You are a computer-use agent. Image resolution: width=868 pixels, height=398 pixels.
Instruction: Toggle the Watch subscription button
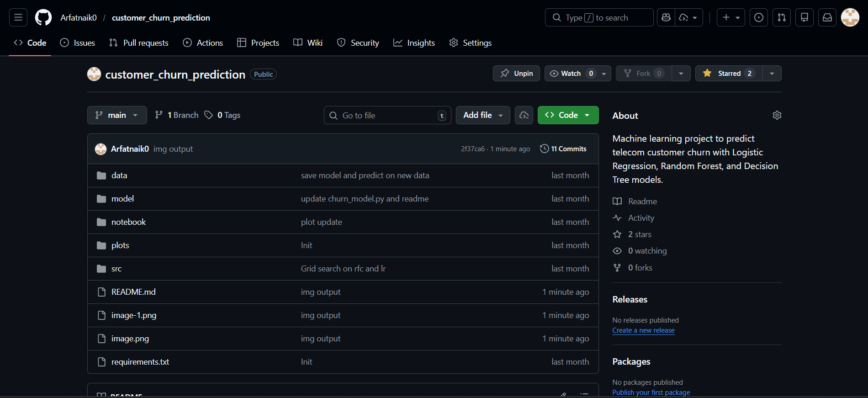coord(572,74)
